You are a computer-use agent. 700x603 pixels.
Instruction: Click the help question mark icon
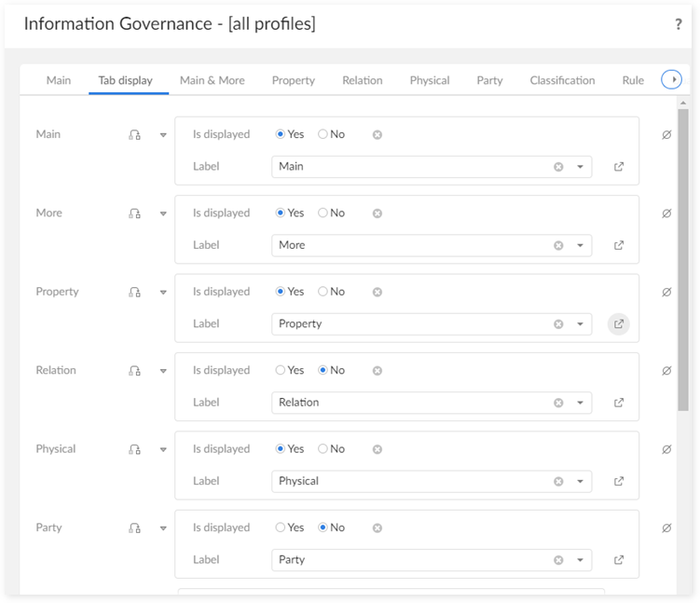(x=679, y=25)
